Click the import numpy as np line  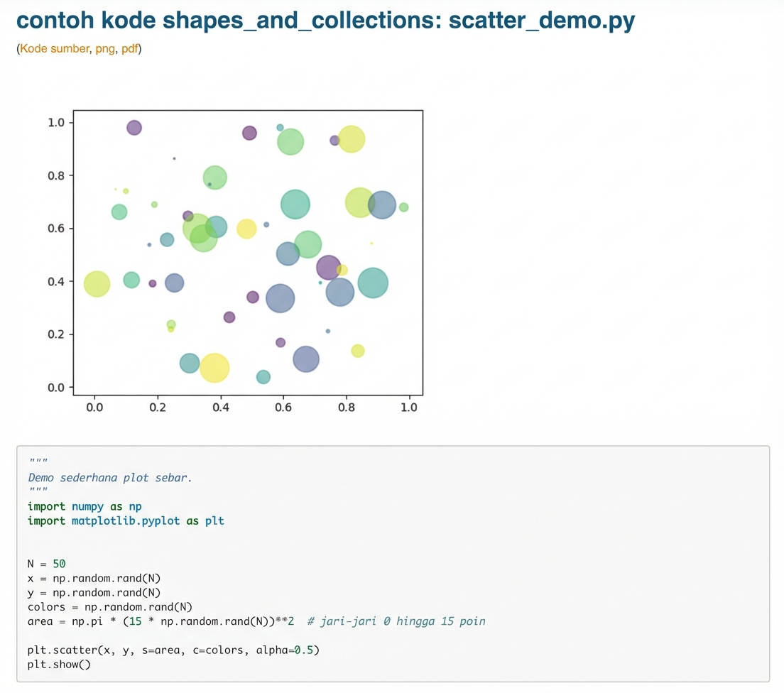tap(85, 506)
